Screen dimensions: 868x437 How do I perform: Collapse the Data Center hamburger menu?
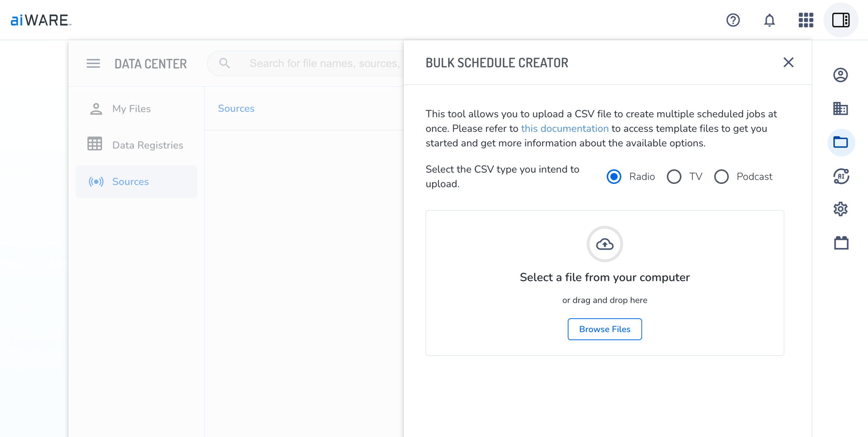coord(93,64)
